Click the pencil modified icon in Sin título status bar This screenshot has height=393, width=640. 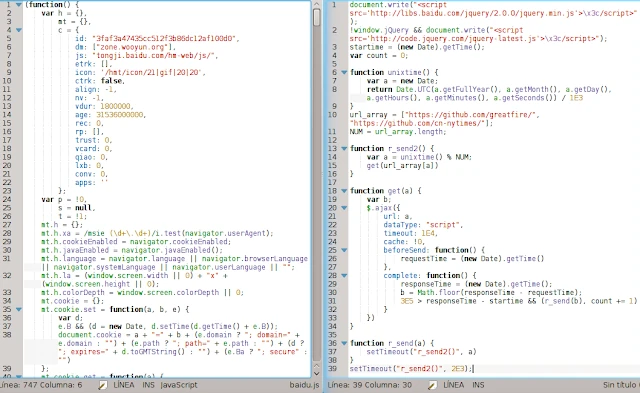pyautogui.click(x=432, y=385)
